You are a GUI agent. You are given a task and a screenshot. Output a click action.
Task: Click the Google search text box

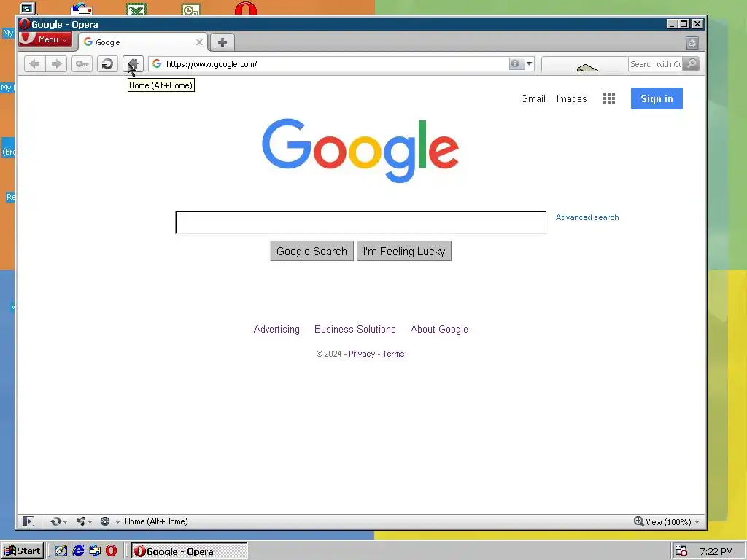click(x=360, y=222)
